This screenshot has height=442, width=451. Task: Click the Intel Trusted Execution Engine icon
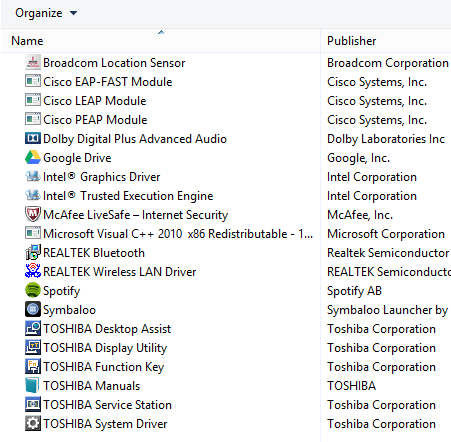33,195
